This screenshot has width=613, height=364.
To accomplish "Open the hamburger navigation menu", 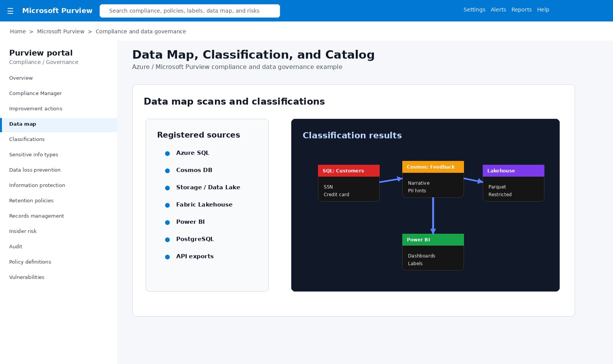I will (10, 11).
